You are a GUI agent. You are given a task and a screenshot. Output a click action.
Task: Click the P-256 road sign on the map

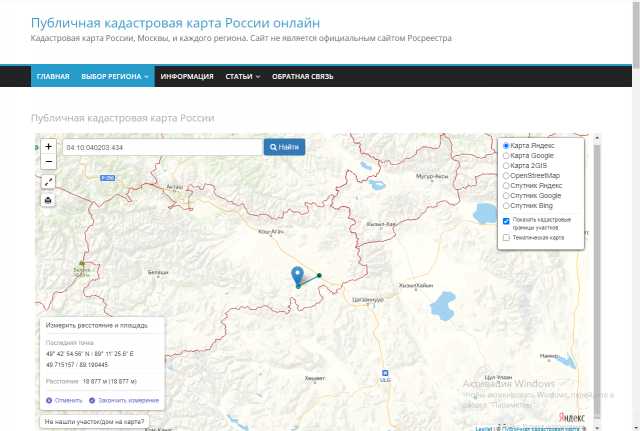pos(108,178)
